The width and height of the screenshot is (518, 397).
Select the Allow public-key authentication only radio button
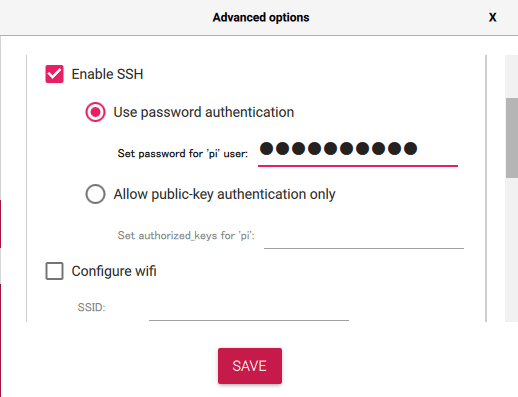(95, 194)
